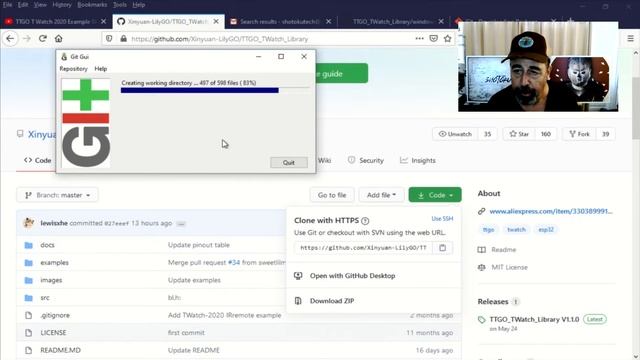Image resolution: width=640 pixels, height=360 pixels.
Task: Click the examples folder icon
Action: pos(29,263)
